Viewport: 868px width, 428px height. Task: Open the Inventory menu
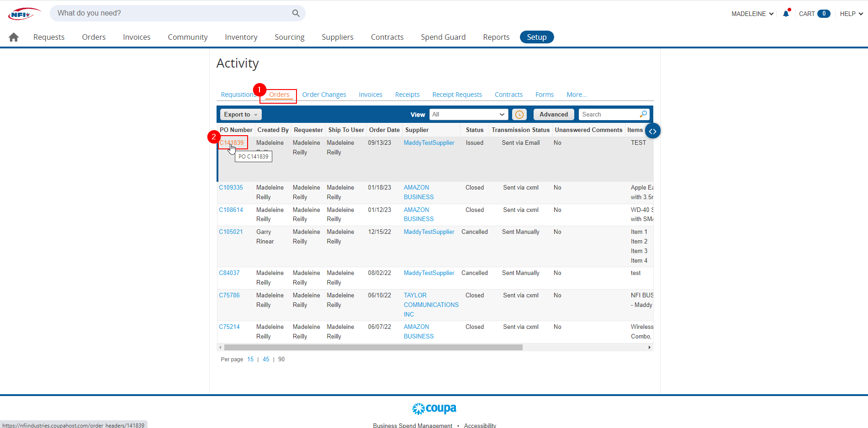(241, 37)
